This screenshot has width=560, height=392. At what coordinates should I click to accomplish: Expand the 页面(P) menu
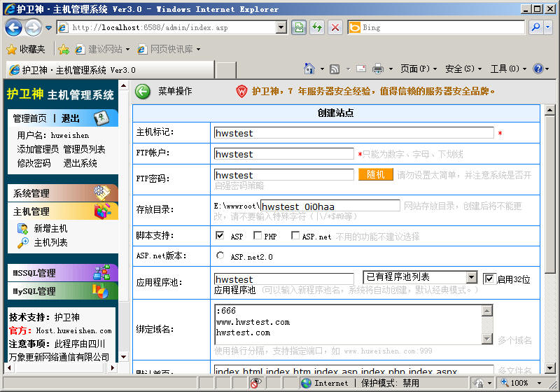pyautogui.click(x=418, y=69)
